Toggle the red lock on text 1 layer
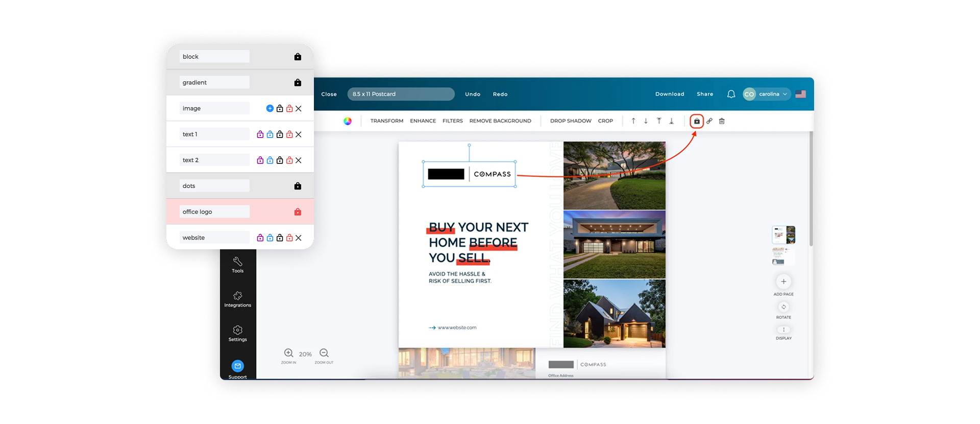Image resolution: width=980 pixels, height=424 pixels. [289, 134]
